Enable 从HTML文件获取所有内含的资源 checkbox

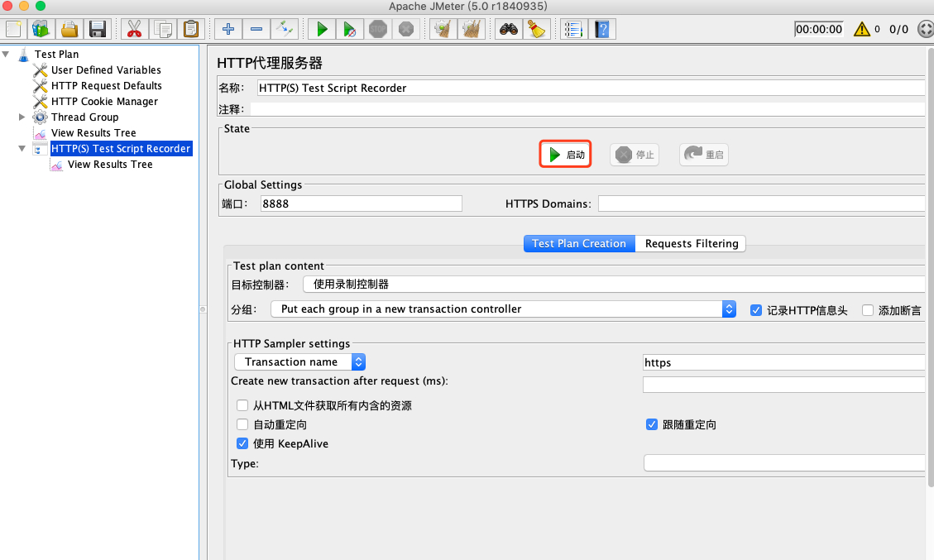click(x=242, y=405)
